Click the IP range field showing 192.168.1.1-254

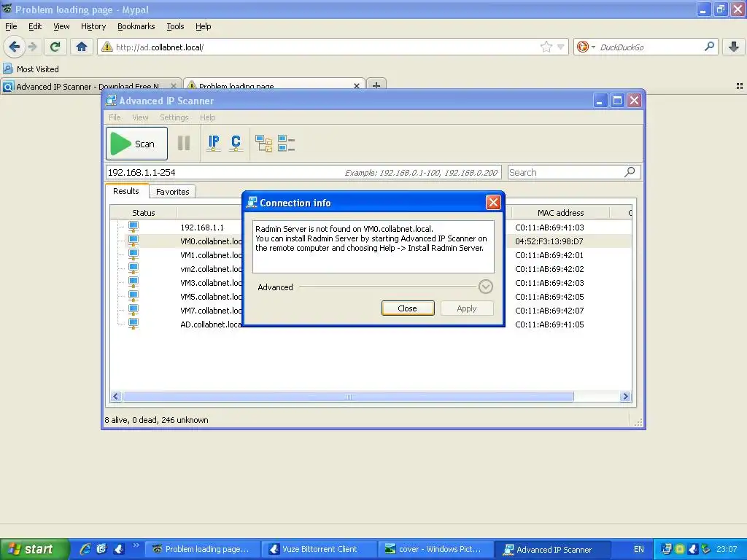(303, 172)
